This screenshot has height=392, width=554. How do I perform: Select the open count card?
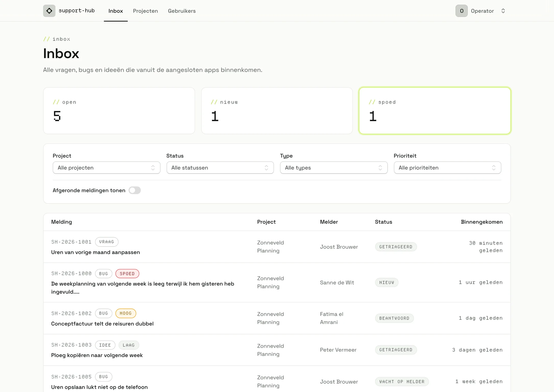point(119,111)
